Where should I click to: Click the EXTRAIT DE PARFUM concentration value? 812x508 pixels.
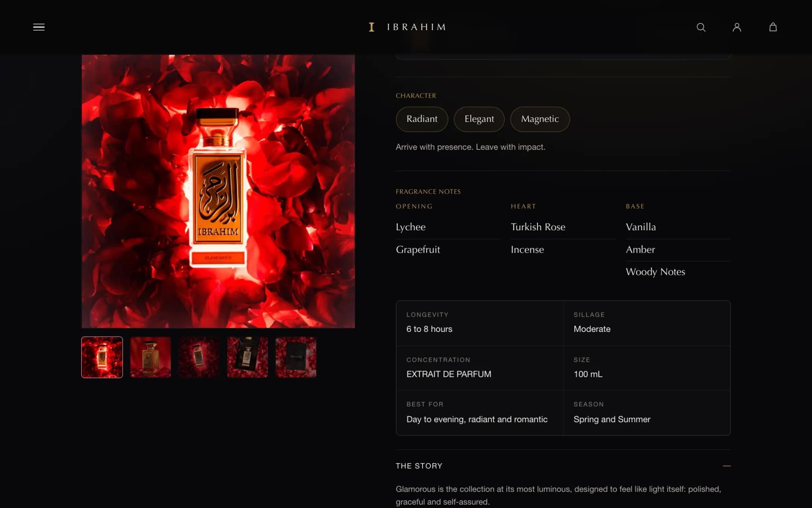click(449, 374)
